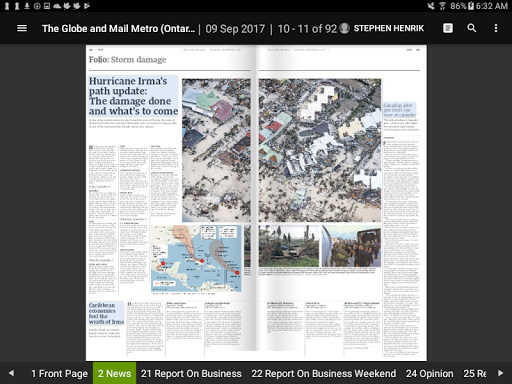512x384 pixels.
Task: Go to 21 Report On Business
Action: 191,374
